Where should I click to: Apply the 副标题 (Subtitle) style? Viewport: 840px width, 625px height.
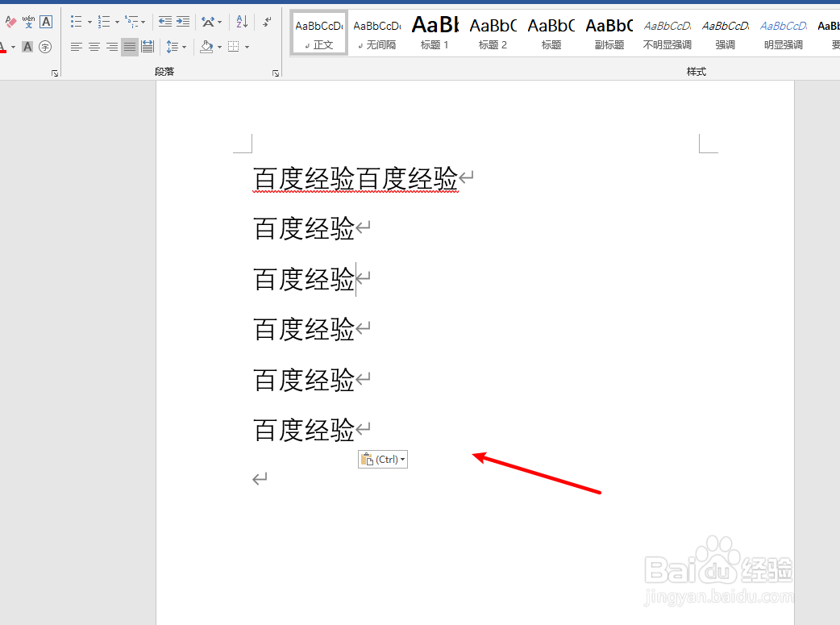609,34
